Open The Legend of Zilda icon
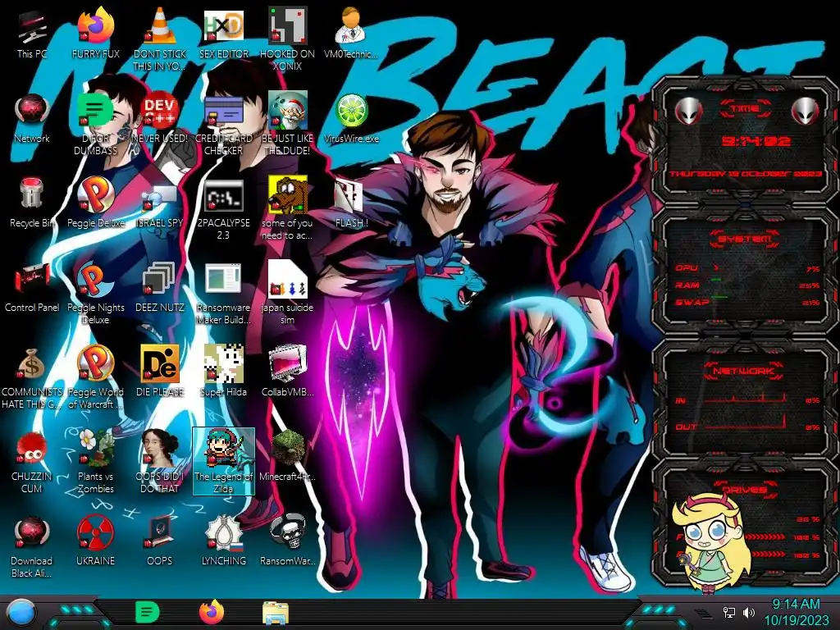 pyautogui.click(x=223, y=462)
